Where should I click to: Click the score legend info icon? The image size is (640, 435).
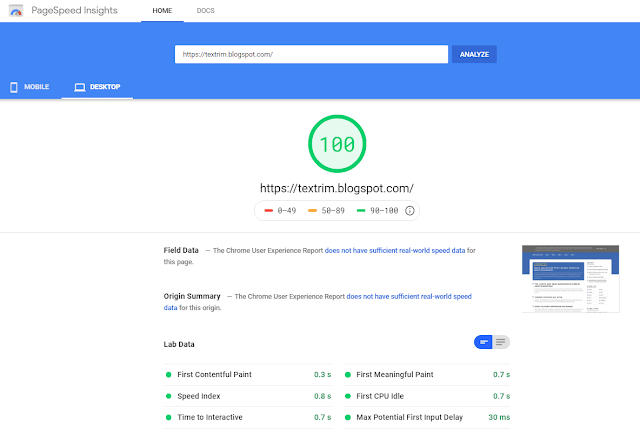pos(409,211)
